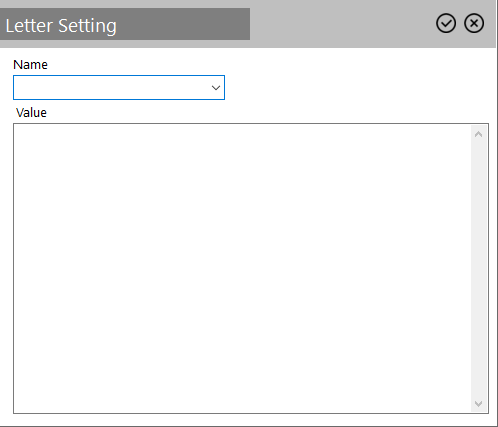This screenshot has height=427, width=498.
Task: Expand the Name dropdown chevron
Action: tap(216, 88)
